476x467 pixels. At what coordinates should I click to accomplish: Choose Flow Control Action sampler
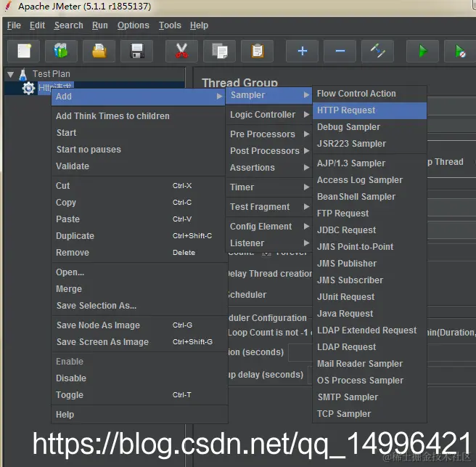(x=369, y=94)
